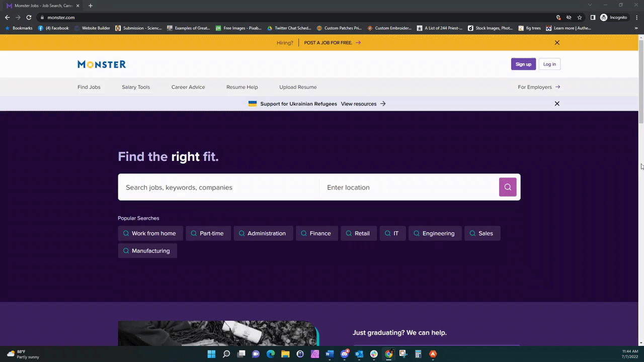The image size is (644, 362).
Task: Open Website Builder bookmark
Action: (x=92, y=28)
